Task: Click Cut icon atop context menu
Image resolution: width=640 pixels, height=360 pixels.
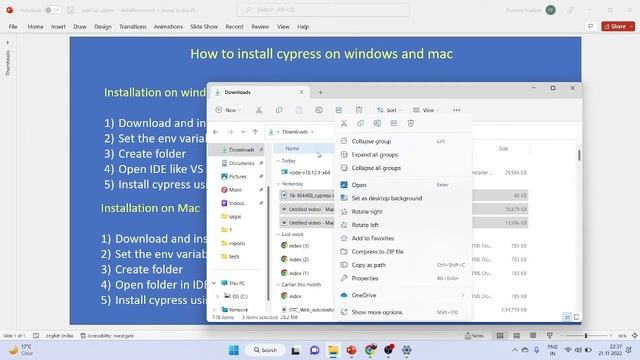Action: pyautogui.click(x=344, y=123)
